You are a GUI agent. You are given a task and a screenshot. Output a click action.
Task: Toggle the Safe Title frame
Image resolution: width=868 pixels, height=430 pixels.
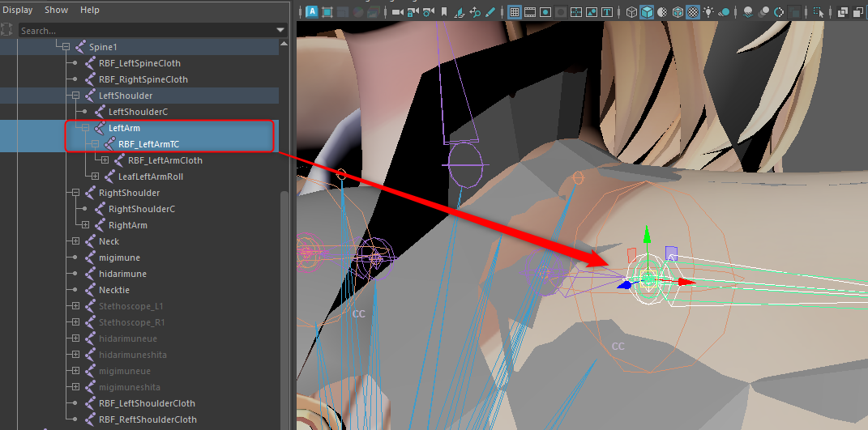607,11
